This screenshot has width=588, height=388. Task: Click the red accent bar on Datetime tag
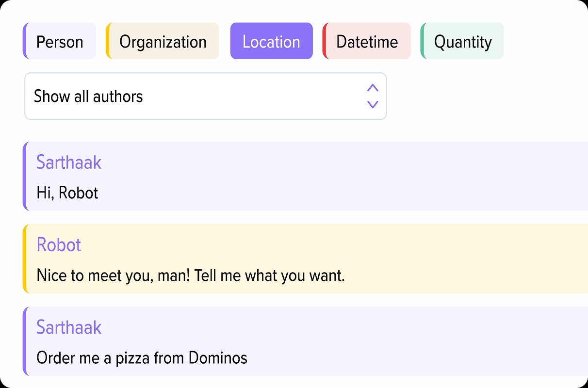325,41
